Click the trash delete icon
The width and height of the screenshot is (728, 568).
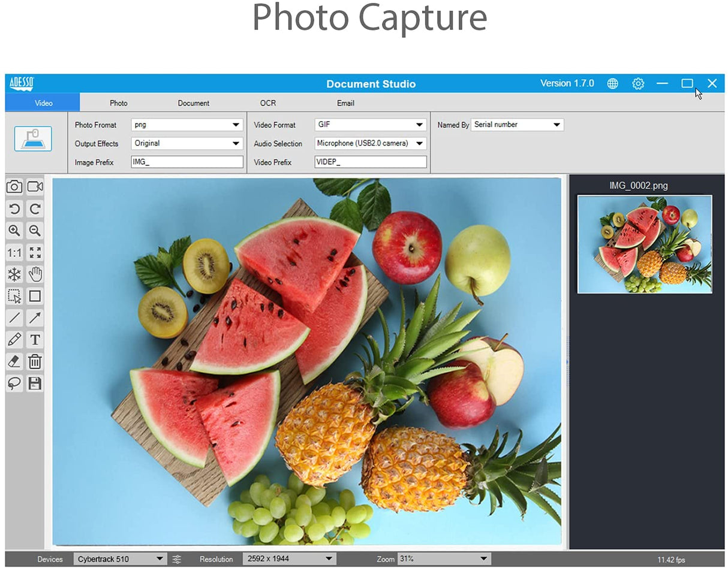(x=35, y=361)
